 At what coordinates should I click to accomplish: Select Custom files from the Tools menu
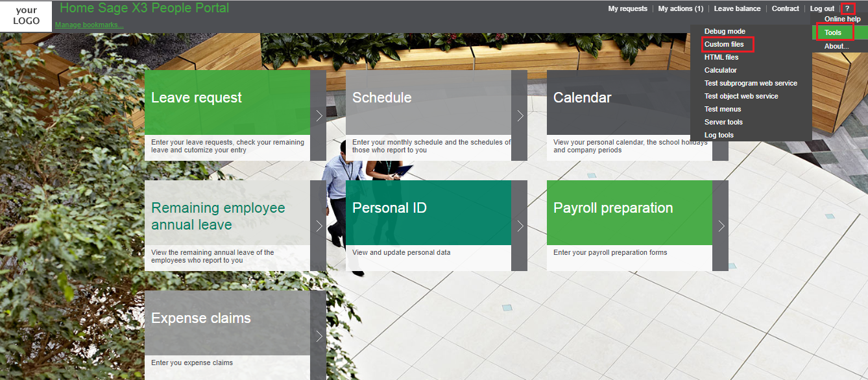[723, 44]
